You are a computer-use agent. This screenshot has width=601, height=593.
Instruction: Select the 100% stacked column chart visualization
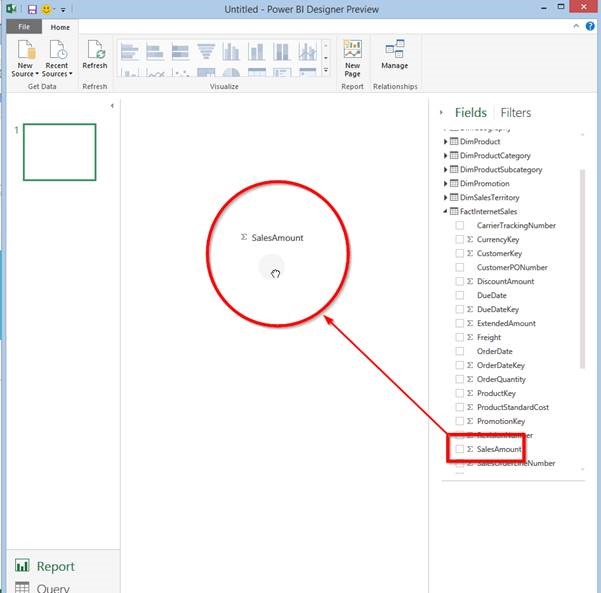(282, 52)
